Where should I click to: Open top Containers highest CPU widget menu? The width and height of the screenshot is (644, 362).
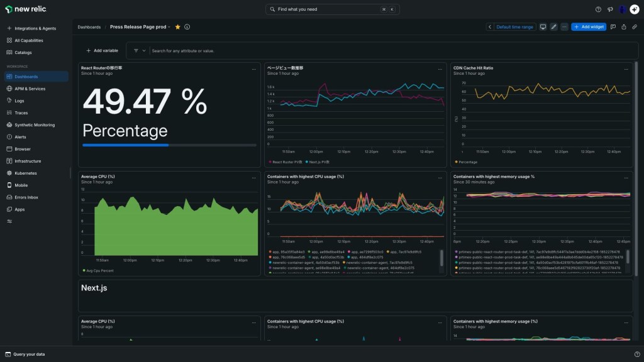(440, 178)
